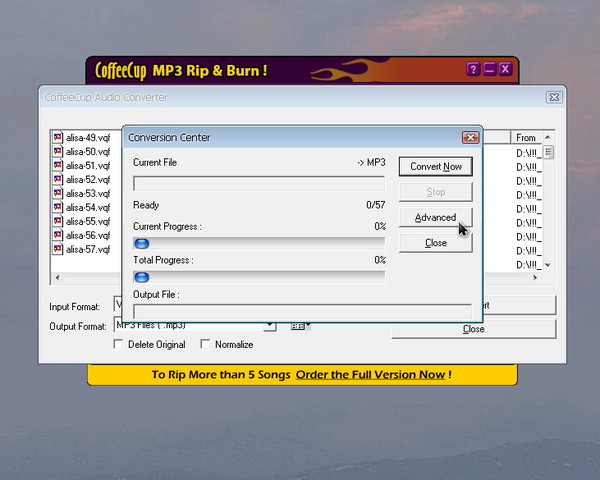Click help icon in MP3 Rip & Burn window
600x480 pixels.
(473, 69)
